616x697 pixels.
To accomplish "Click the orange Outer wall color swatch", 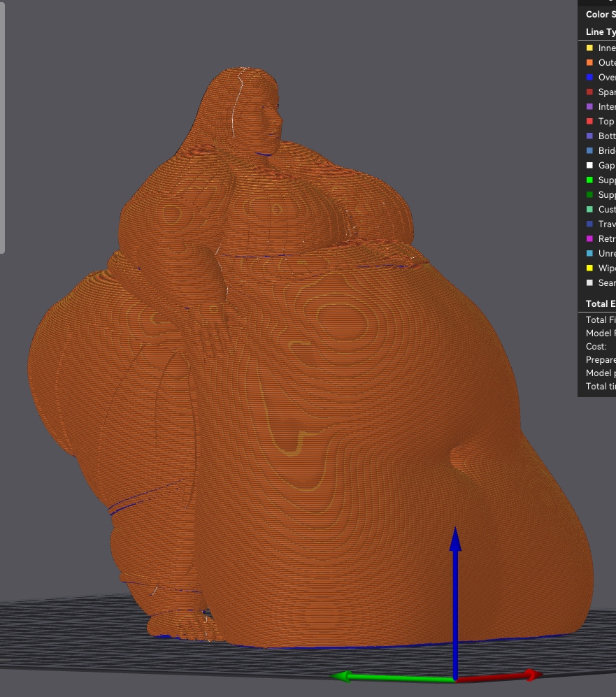I will tap(589, 63).
